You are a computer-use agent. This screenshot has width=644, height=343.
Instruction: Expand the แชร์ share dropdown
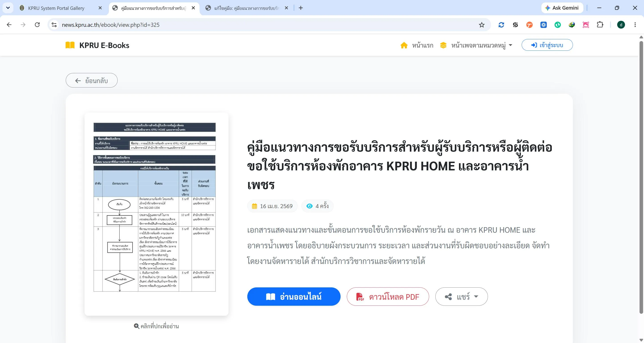[462, 297]
